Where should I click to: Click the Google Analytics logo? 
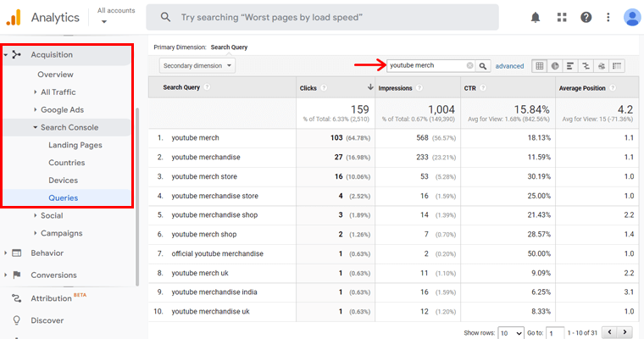tap(14, 17)
